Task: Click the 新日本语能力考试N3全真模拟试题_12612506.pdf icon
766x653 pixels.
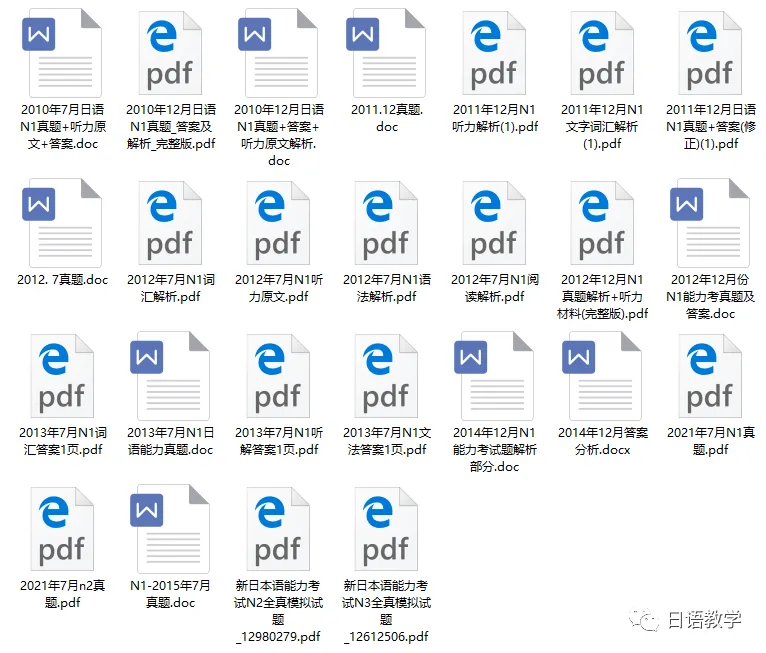Action: (386, 528)
